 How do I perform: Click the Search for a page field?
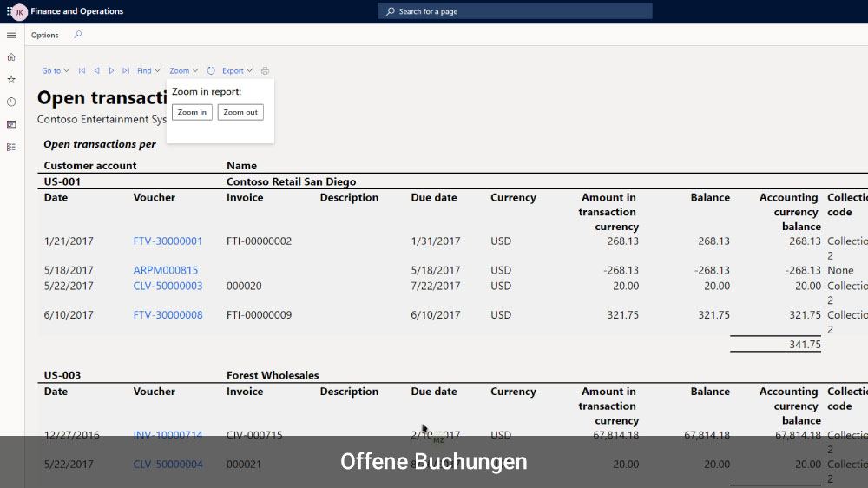coord(515,11)
